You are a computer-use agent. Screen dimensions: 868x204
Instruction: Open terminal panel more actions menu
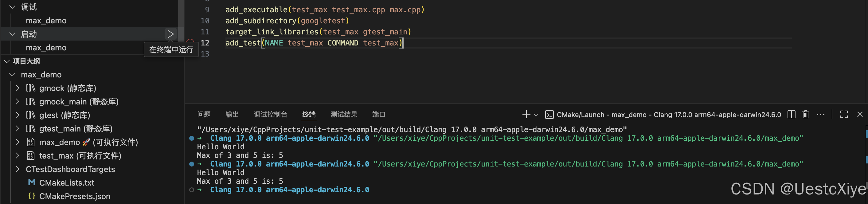coord(821,115)
